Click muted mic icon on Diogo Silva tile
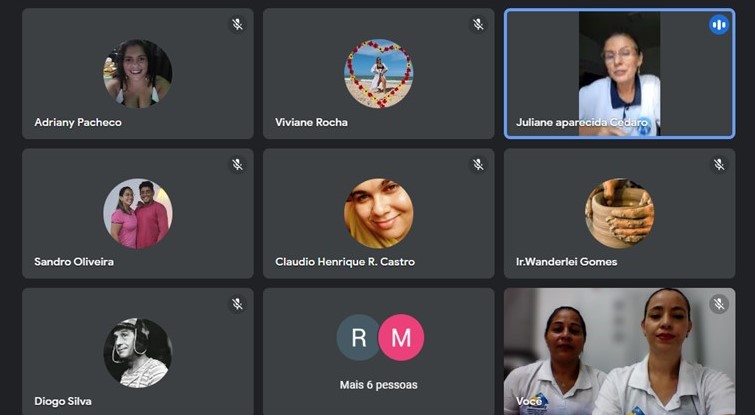755x415 pixels. (x=237, y=304)
